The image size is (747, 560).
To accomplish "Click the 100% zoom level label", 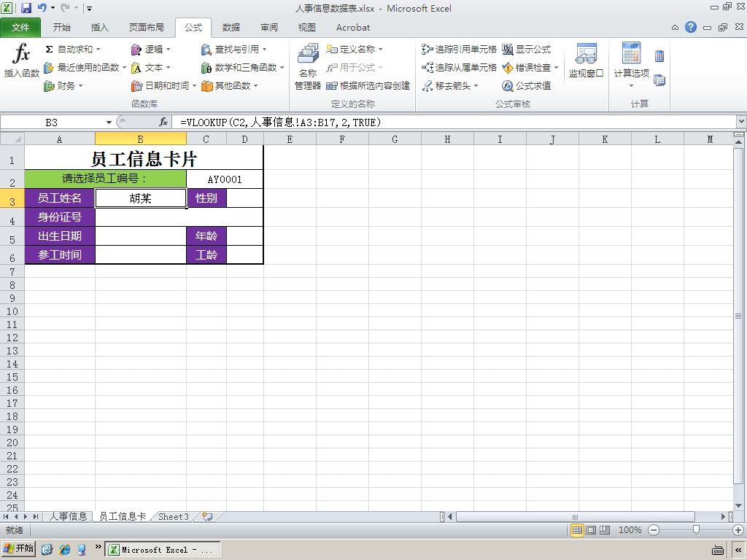I will [x=630, y=530].
